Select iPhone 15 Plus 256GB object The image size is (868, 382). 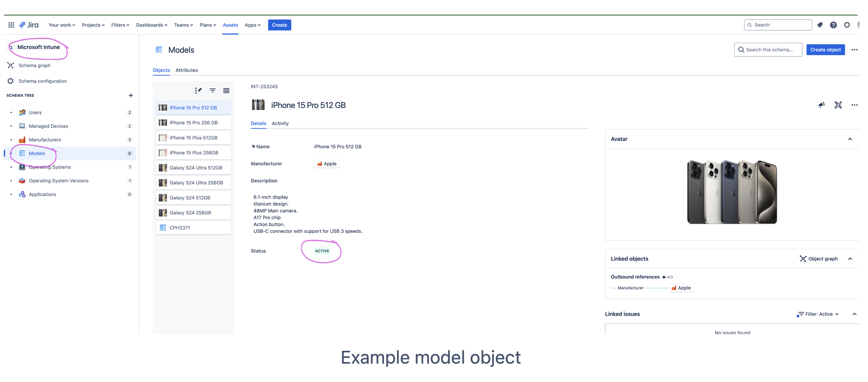(193, 153)
